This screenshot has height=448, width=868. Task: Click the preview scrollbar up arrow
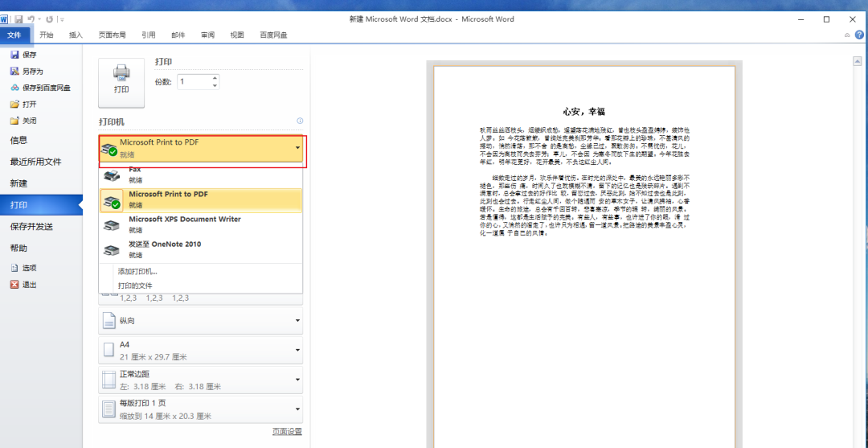858,61
